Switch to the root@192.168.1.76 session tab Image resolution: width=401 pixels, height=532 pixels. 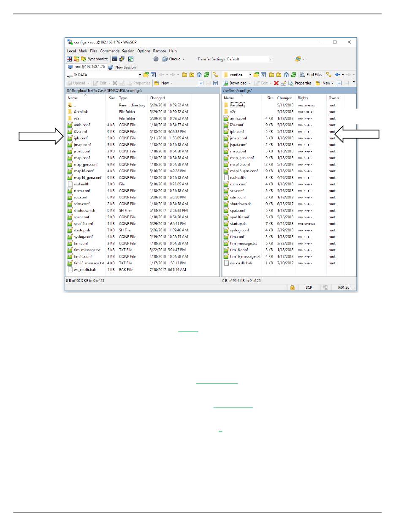click(x=86, y=67)
